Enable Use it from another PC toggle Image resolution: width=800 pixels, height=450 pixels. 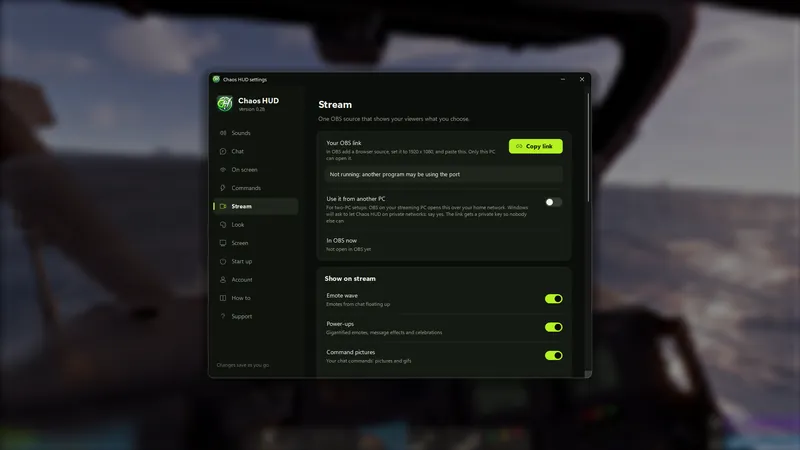(x=553, y=202)
